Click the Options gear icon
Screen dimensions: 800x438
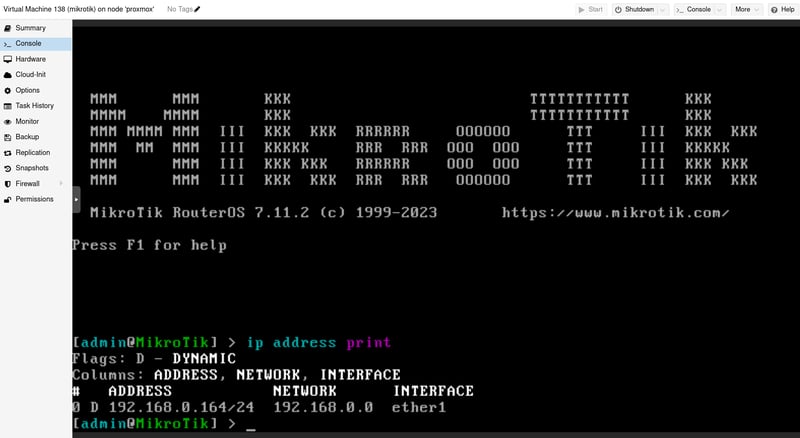coord(8,90)
